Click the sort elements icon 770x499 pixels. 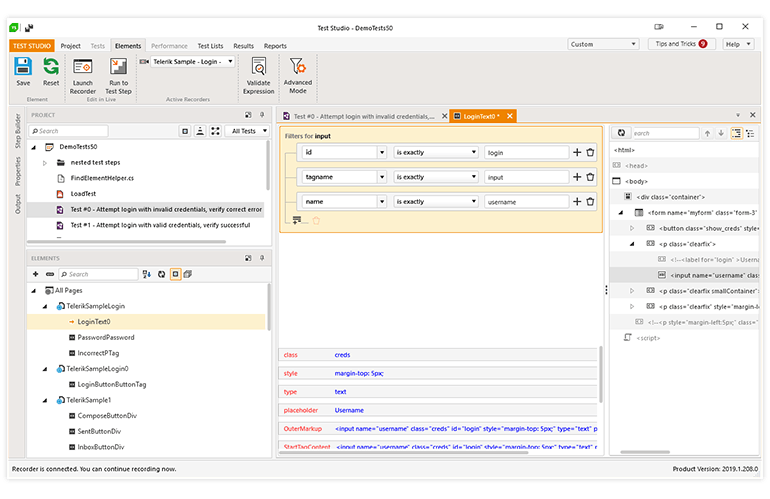pyautogui.click(x=146, y=274)
